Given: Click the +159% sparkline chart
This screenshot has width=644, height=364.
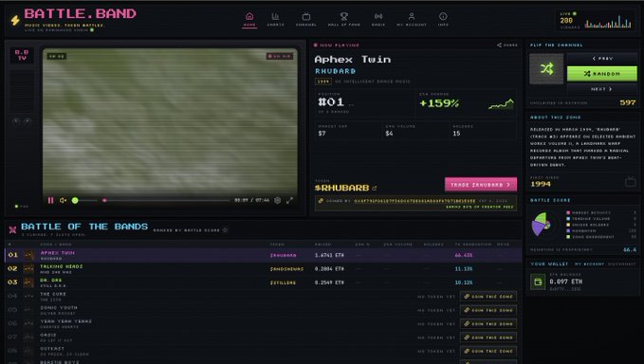Looking at the screenshot, I should pos(501,104).
